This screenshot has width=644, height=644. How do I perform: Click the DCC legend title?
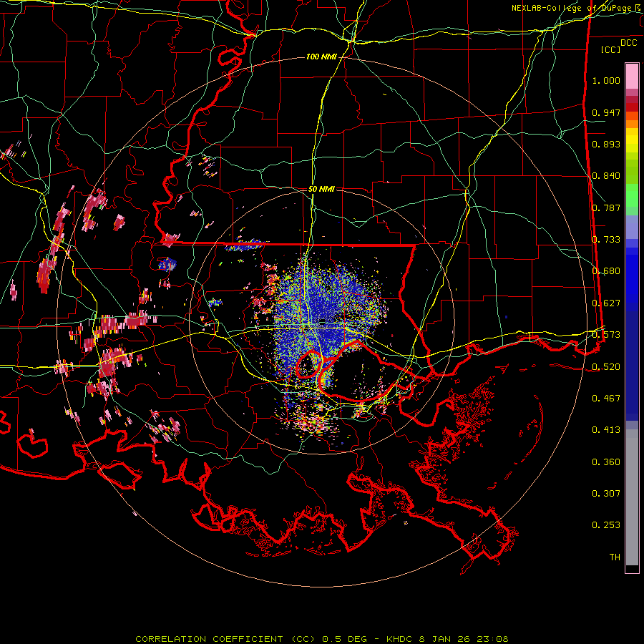click(x=628, y=43)
